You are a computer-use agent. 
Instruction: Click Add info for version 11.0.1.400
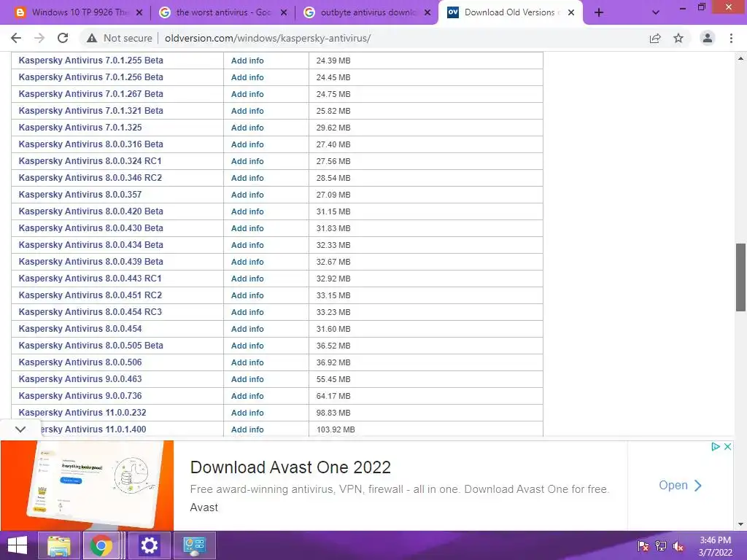[247, 429]
